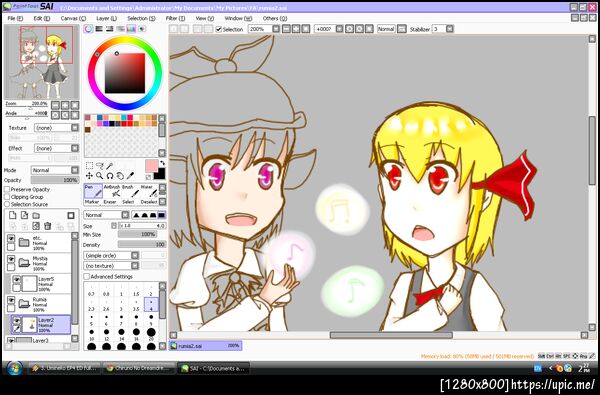Choose the flat brush edge shape

(x=161, y=215)
